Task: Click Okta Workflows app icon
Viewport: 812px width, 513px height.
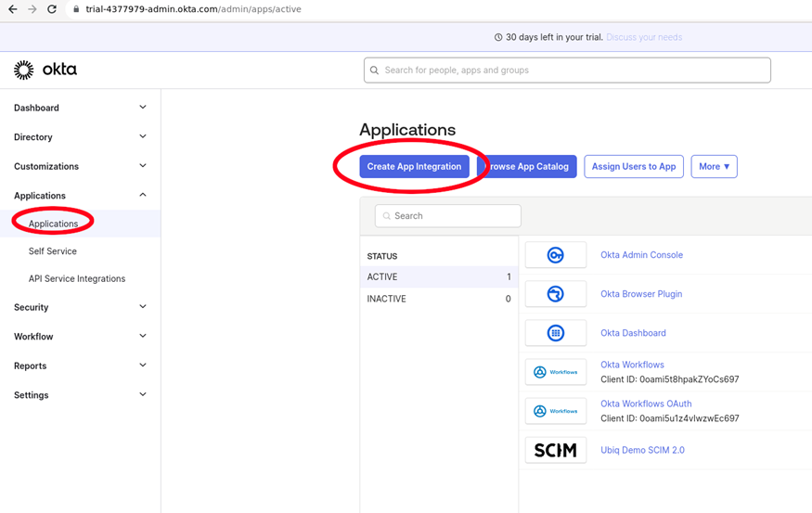Action: [x=556, y=372]
